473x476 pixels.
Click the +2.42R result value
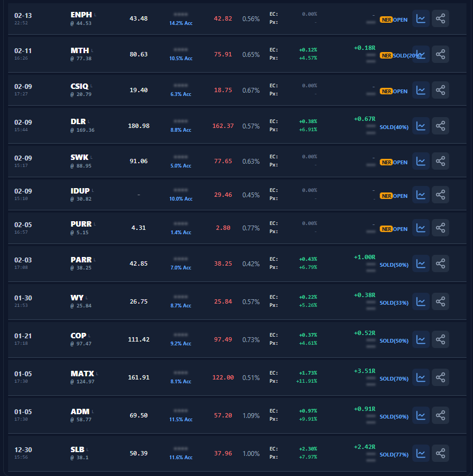[365, 447]
